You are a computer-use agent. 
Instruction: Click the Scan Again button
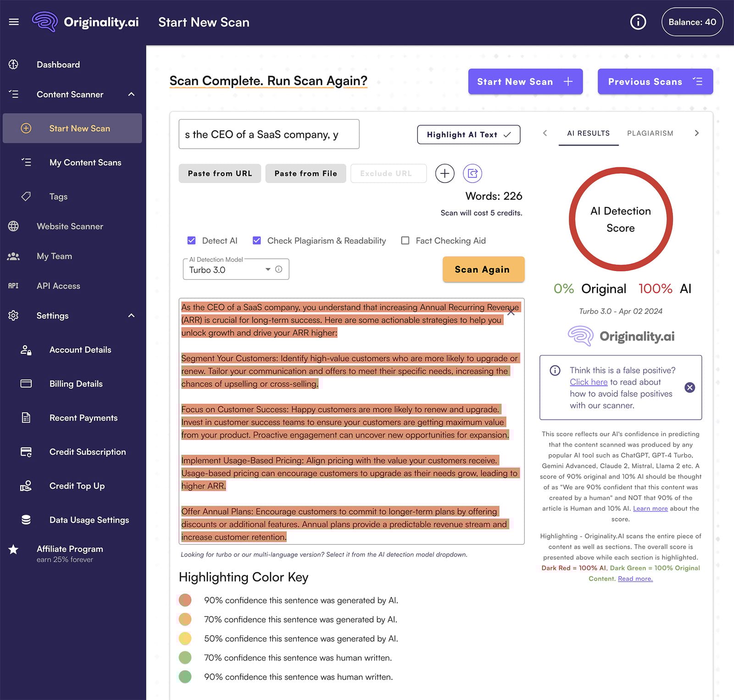click(x=483, y=269)
